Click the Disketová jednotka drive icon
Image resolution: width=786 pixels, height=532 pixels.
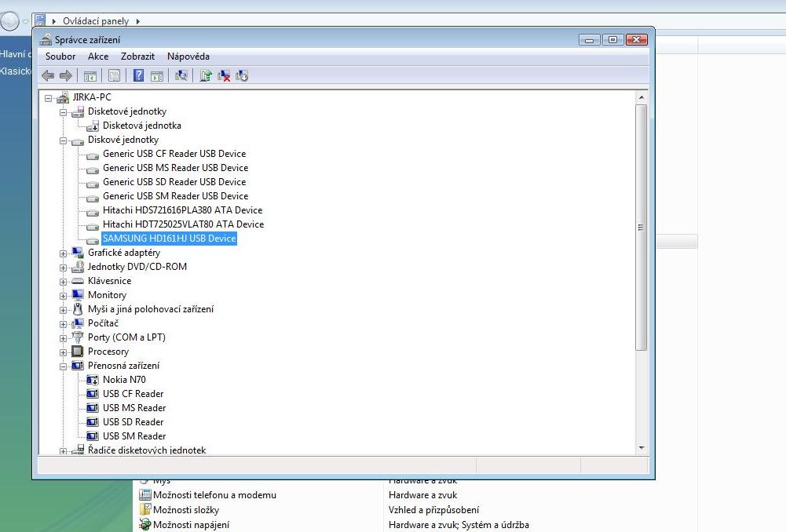pyautogui.click(x=92, y=126)
